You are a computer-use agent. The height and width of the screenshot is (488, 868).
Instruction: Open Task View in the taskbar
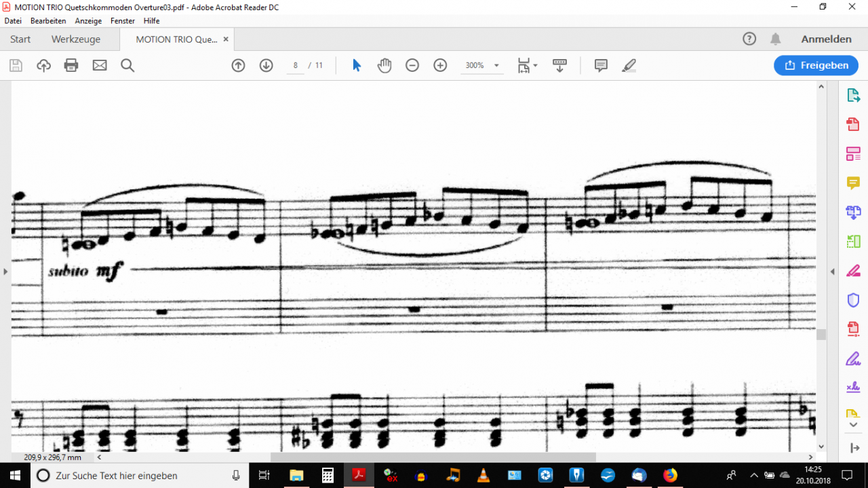click(264, 475)
